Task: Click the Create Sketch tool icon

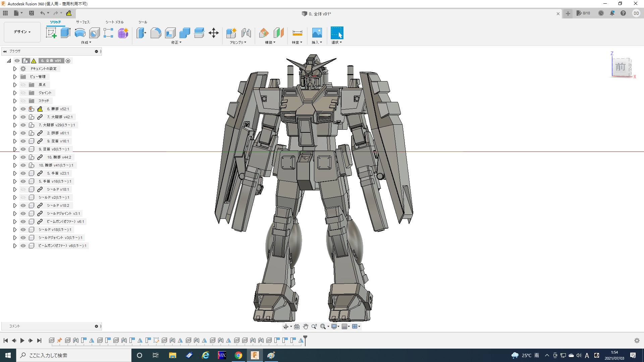Action: point(51,33)
